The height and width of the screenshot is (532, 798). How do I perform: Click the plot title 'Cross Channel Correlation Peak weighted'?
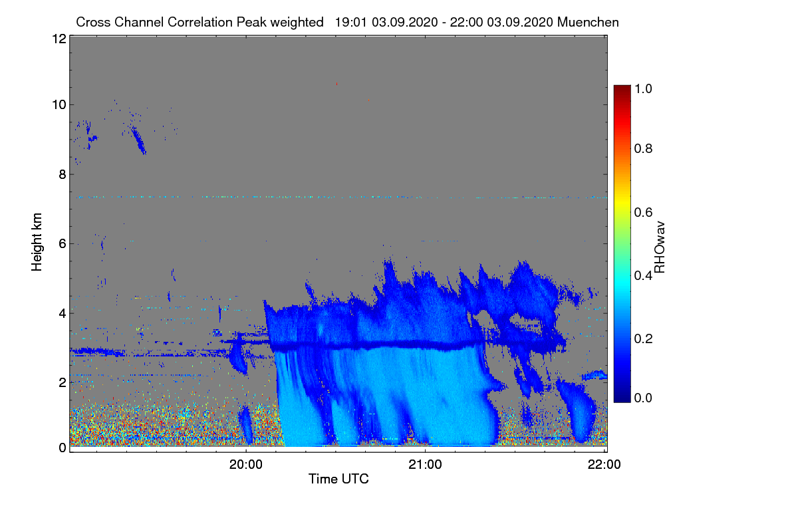(200, 22)
